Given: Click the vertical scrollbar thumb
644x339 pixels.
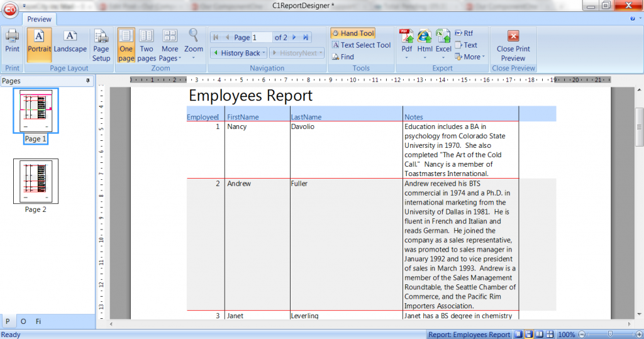Looking at the screenshot, I should tap(639, 127).
